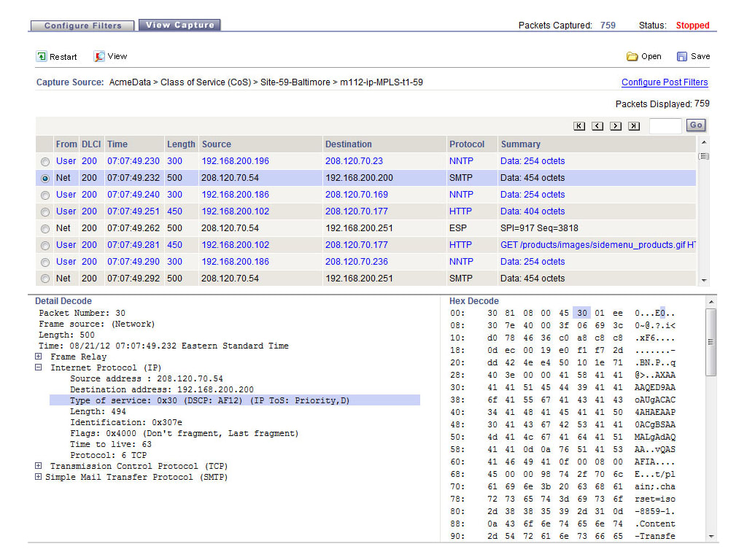Sort by Length column header
The image size is (747, 560).
point(181,144)
